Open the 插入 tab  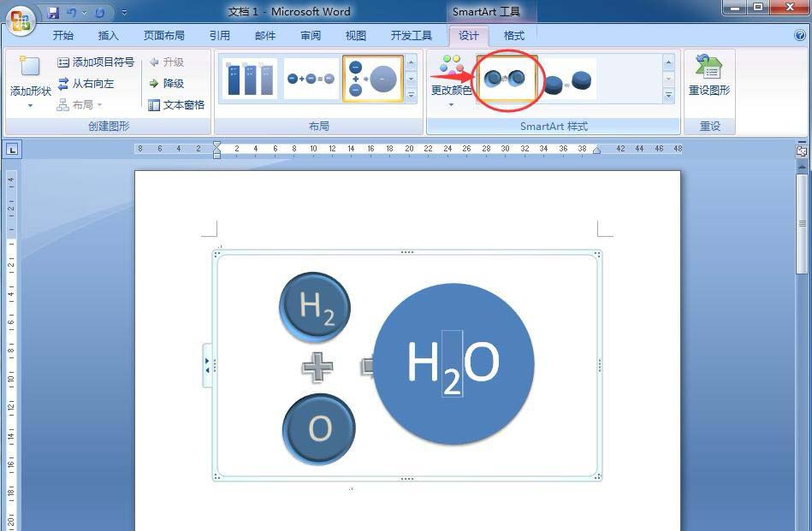pyautogui.click(x=108, y=35)
